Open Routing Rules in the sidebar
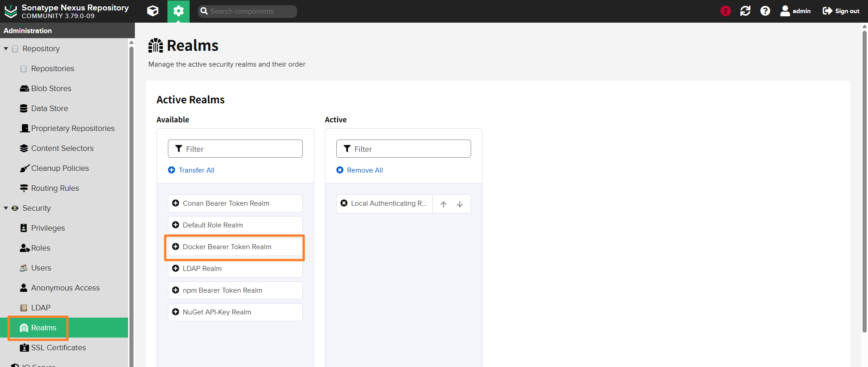Viewport: 868px width, 367px height. [x=55, y=188]
